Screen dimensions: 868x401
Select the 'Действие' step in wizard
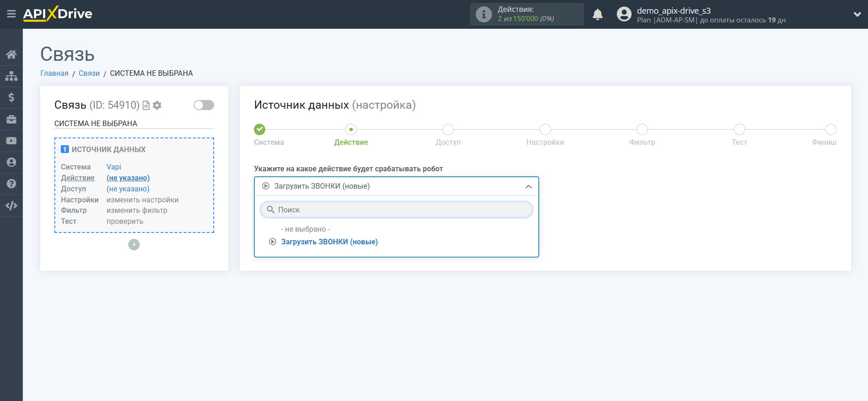[x=351, y=142]
